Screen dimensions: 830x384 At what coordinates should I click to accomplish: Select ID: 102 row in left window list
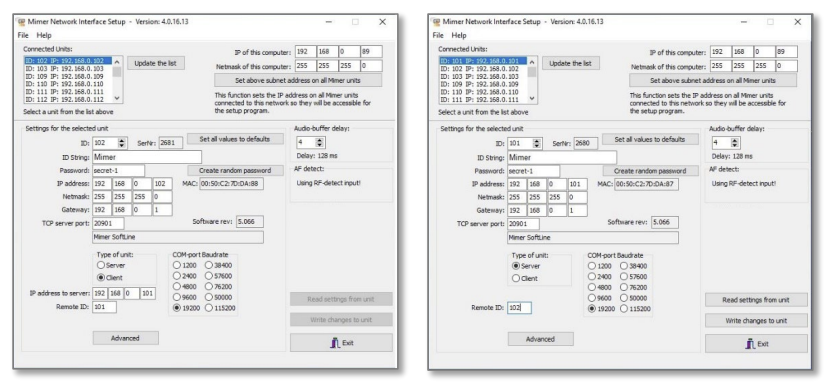tap(69, 61)
